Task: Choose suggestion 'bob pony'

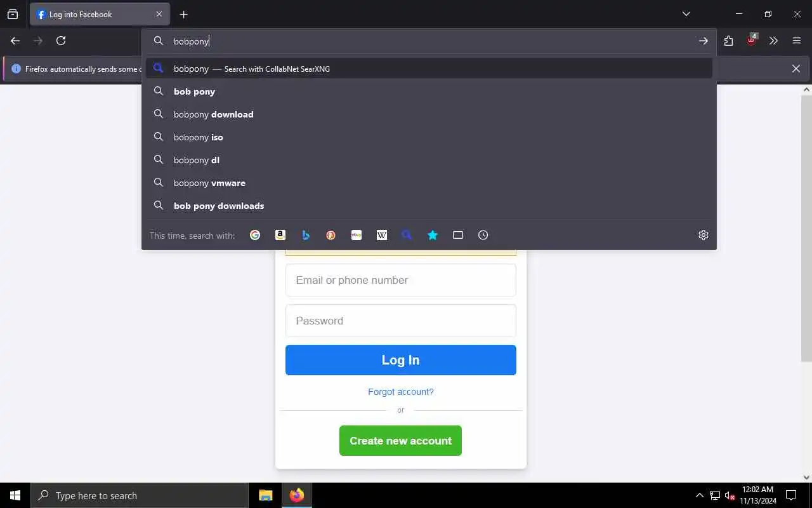Action: (x=429, y=91)
